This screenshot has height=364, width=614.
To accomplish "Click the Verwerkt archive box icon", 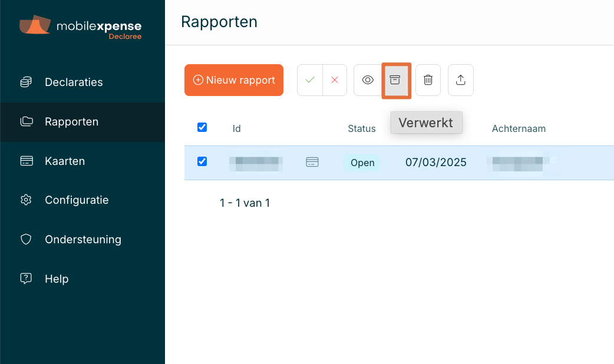I will [x=395, y=80].
